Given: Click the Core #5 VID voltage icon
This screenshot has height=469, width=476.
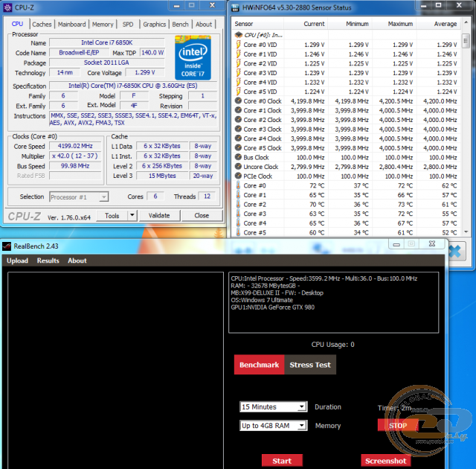Looking at the screenshot, I should click(x=238, y=92).
